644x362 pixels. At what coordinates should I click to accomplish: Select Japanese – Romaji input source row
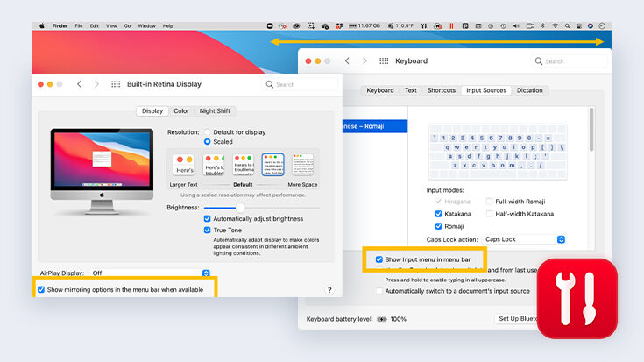pos(375,126)
